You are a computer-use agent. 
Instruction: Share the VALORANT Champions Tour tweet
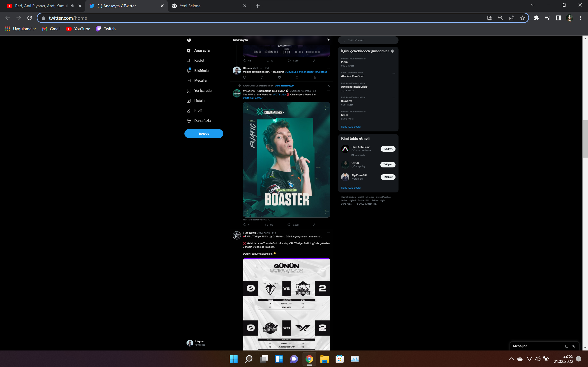tap(315, 225)
